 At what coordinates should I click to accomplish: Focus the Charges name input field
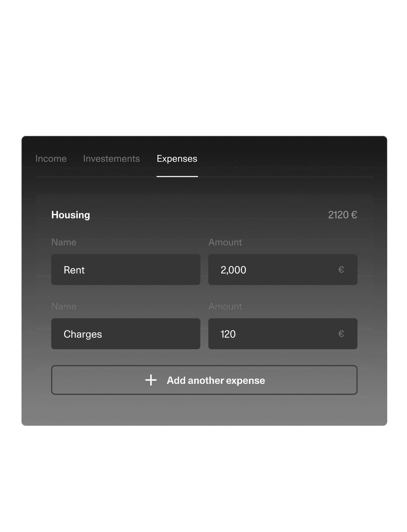click(126, 334)
